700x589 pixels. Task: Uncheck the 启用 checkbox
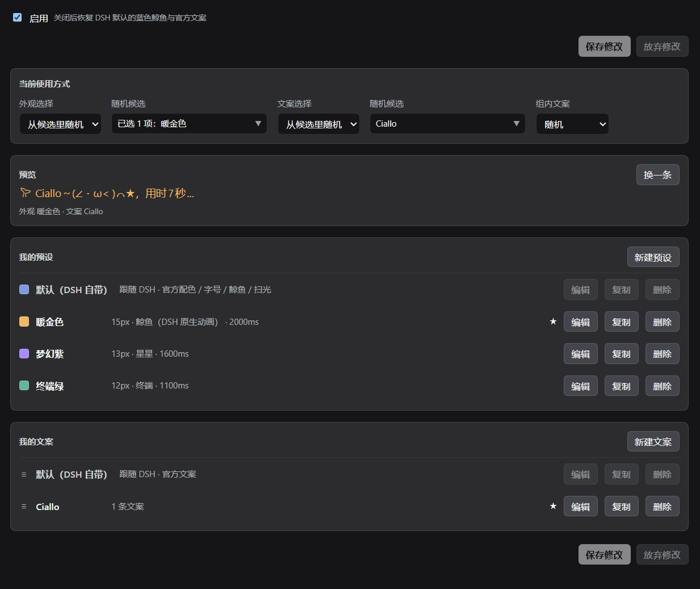(x=18, y=18)
